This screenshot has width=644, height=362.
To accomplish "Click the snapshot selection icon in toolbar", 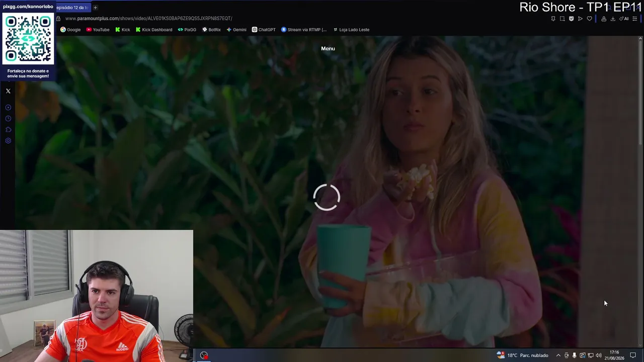I will 562,19.
